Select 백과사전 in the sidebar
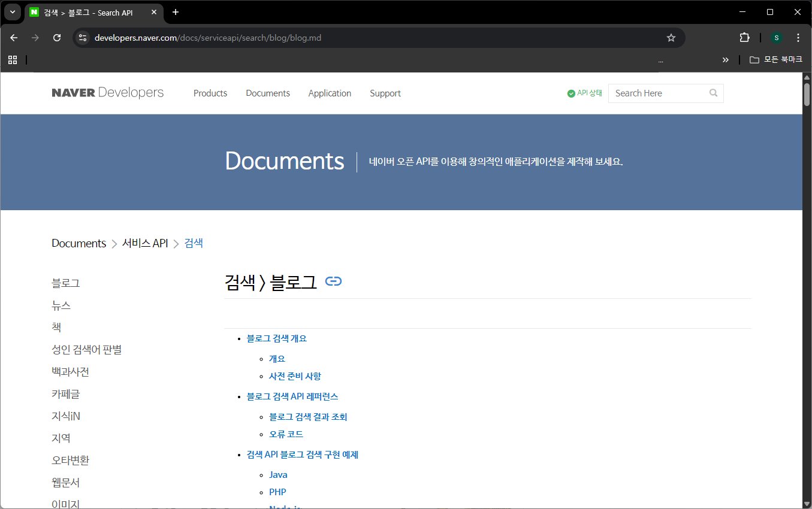The height and width of the screenshot is (509, 812). pos(71,372)
